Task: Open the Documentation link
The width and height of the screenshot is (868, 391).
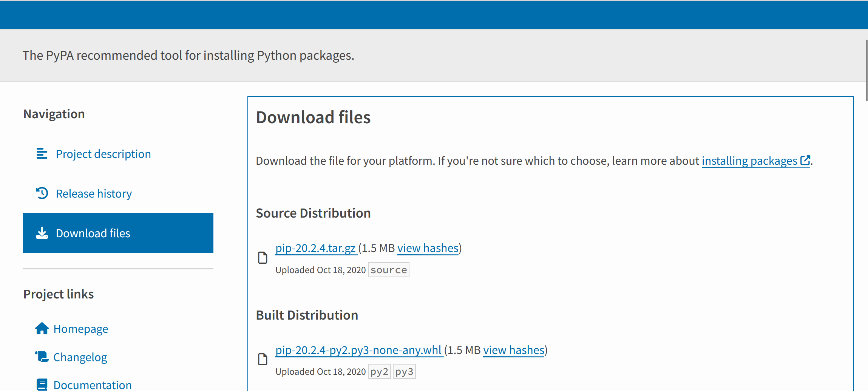Action: point(93,385)
